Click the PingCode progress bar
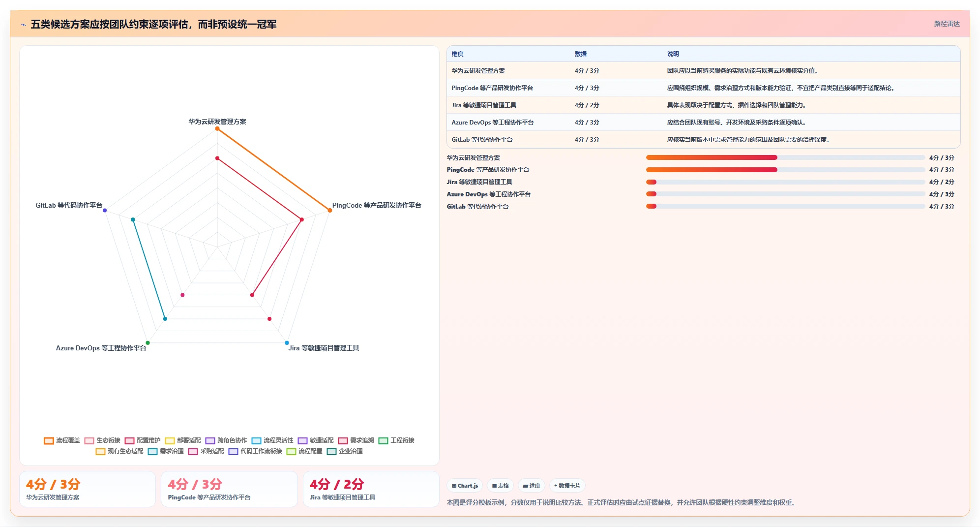This screenshot has height=527, width=980. (785, 170)
